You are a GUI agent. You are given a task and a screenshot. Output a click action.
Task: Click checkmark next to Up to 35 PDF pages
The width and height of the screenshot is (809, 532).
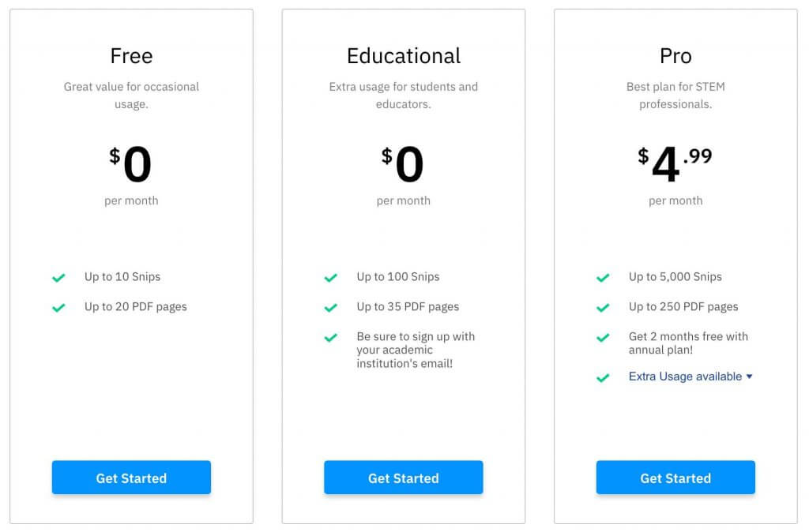pyautogui.click(x=331, y=308)
